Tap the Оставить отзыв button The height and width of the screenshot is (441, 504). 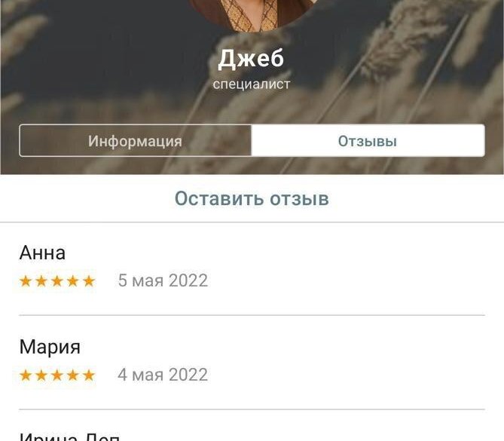pyautogui.click(x=252, y=198)
